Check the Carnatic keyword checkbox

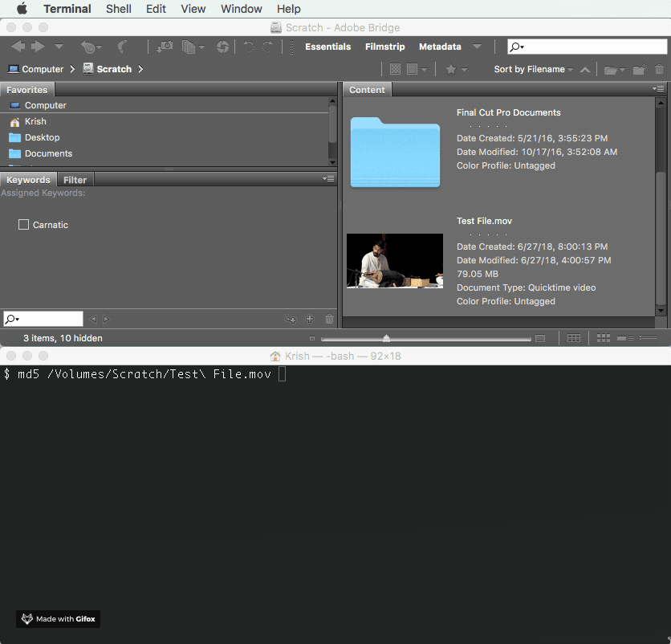pos(23,224)
